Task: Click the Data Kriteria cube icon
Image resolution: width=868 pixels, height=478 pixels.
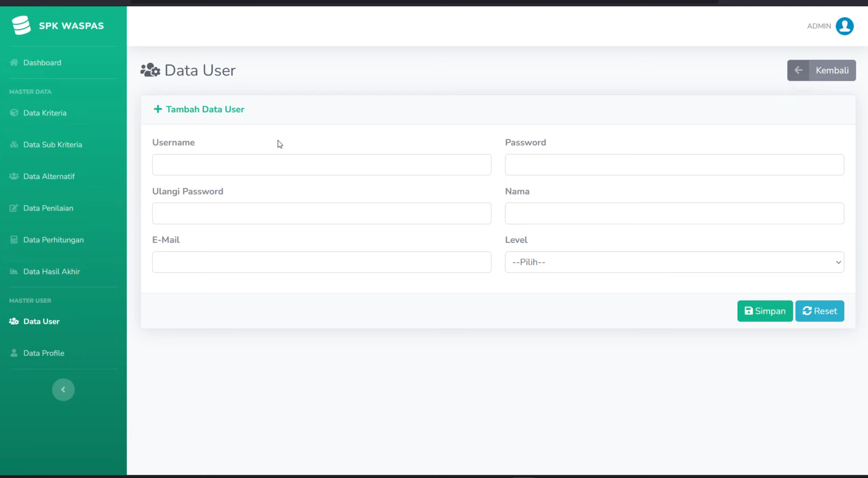Action: coord(14,113)
